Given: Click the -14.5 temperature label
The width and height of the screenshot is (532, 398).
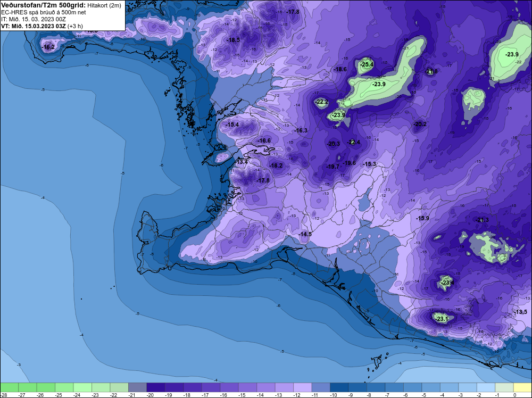Looking at the screenshot, I should pos(305,234).
